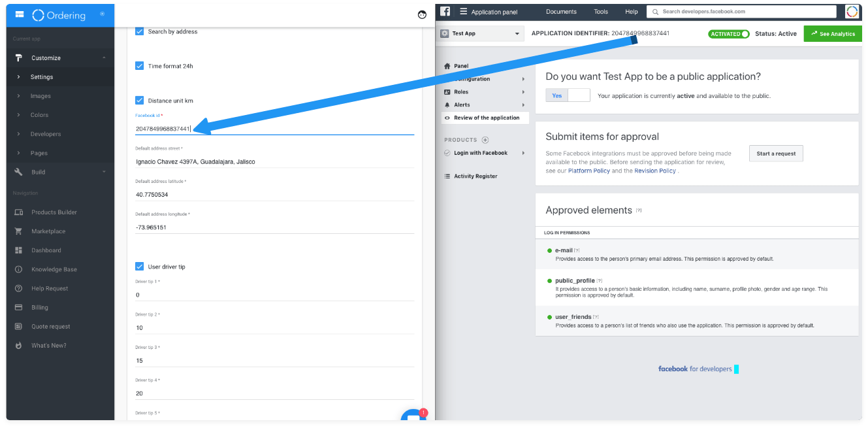Expand Roles submenu arrow

523,92
